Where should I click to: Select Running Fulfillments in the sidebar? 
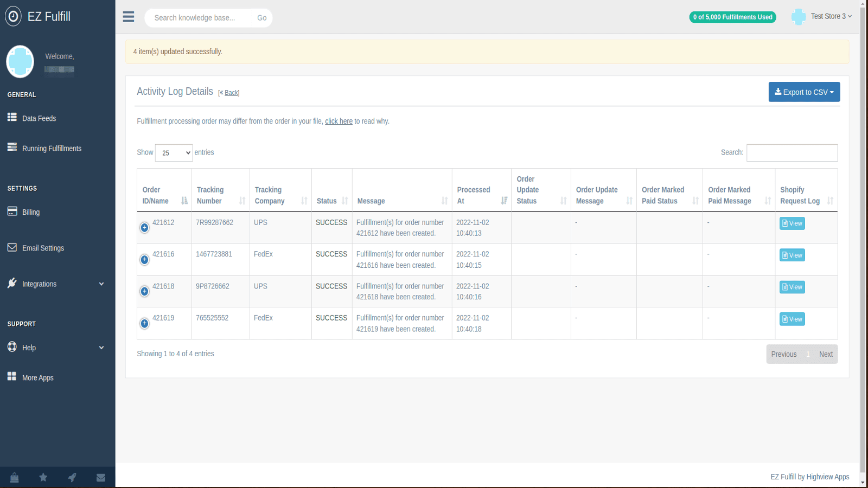point(52,147)
